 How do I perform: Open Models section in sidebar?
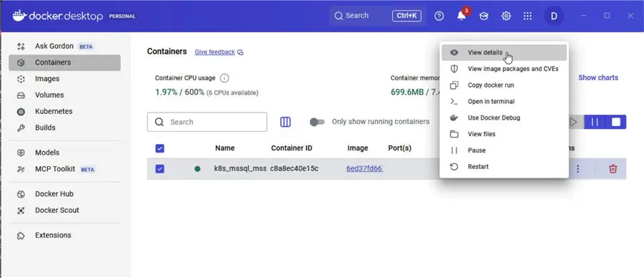coord(64,153)
